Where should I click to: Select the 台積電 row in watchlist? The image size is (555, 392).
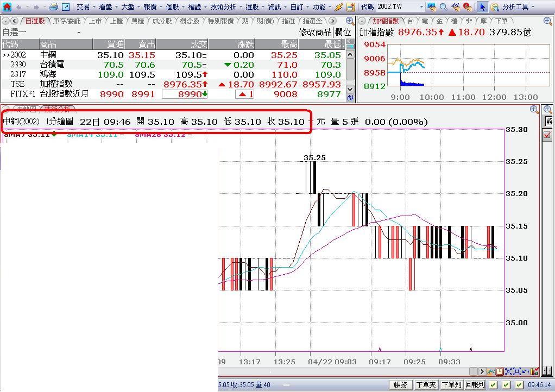[x=172, y=65]
